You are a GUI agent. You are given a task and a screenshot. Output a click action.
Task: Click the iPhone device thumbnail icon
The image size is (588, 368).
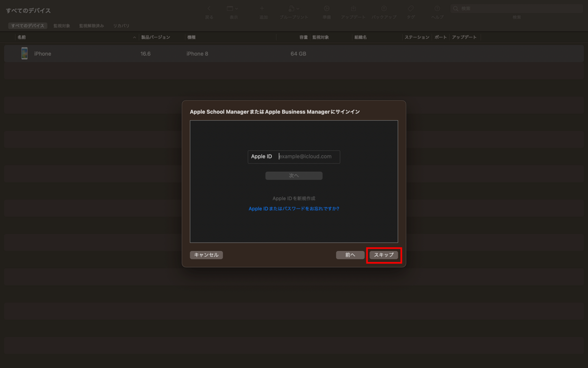(x=24, y=53)
